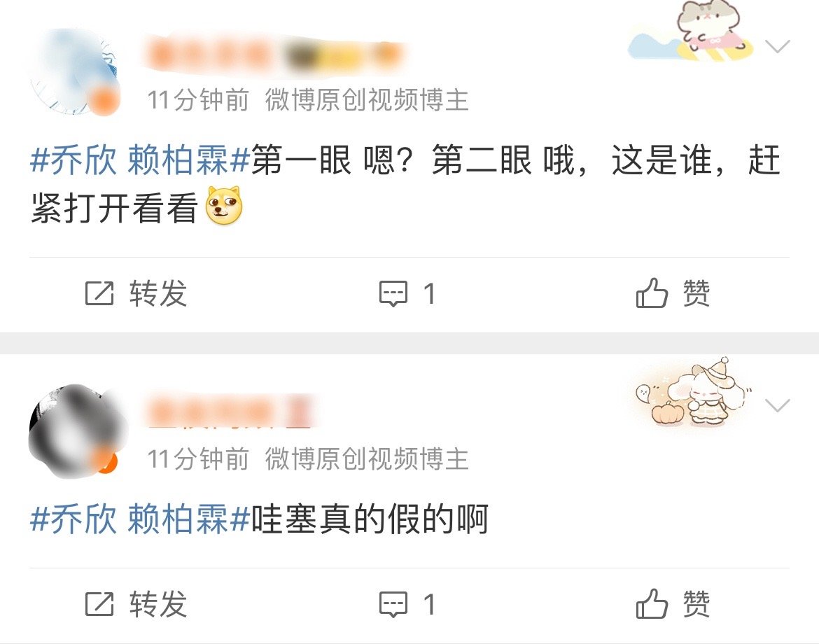The image size is (819, 644).
Task: Like the second post with thumbs-up icon
Action: tap(652, 603)
